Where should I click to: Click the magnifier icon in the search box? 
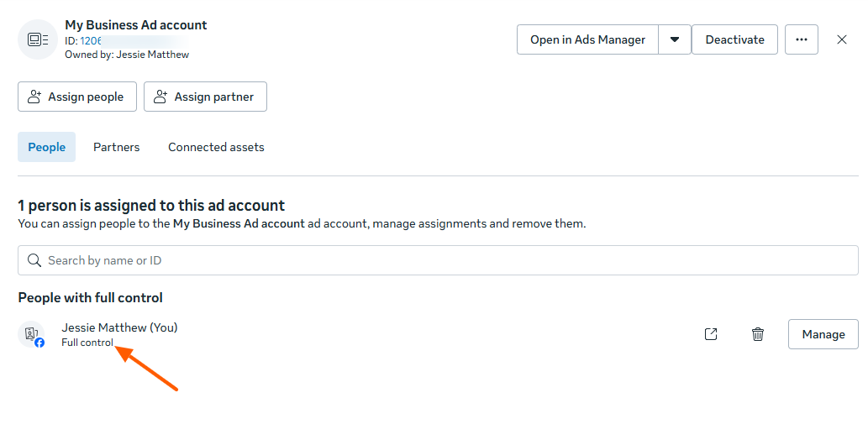click(x=34, y=260)
